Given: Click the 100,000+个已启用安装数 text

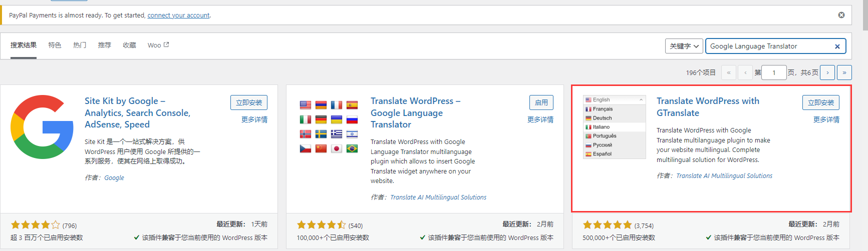Looking at the screenshot, I should pos(333,237).
